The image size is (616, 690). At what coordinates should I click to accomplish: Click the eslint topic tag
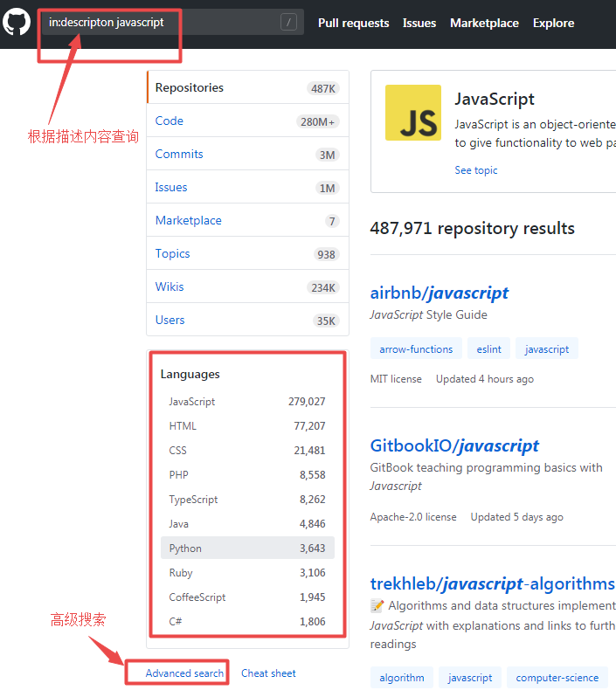[488, 349]
